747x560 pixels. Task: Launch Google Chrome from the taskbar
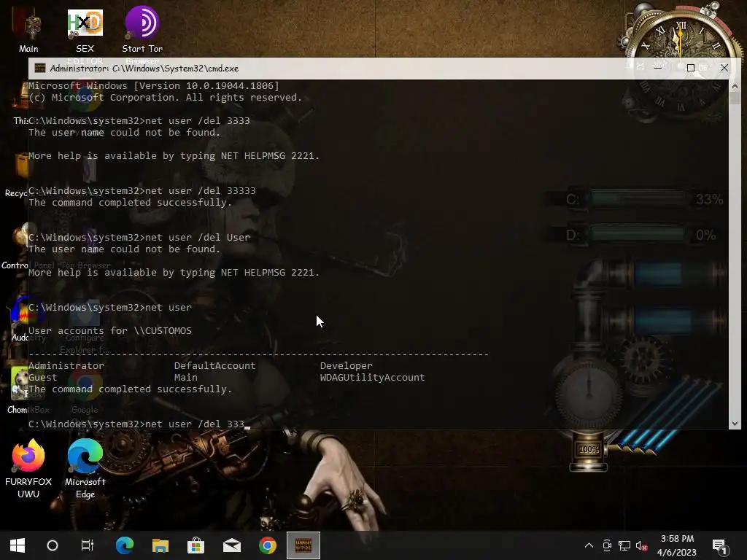click(267, 545)
